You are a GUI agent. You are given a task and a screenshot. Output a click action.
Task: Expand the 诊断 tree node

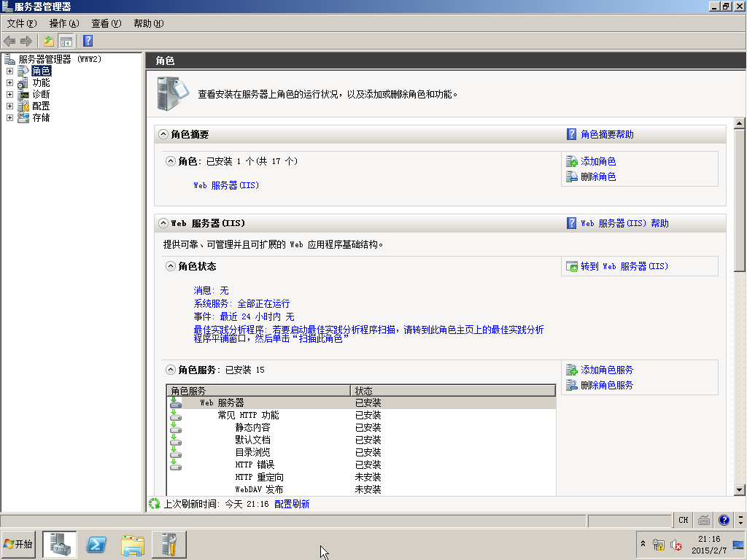coord(9,94)
